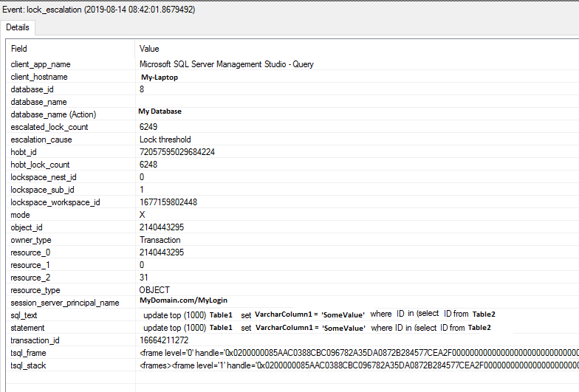The height and width of the screenshot is (392, 579).
Task: Select the database_name (Action) field
Action: pyautogui.click(x=53, y=114)
